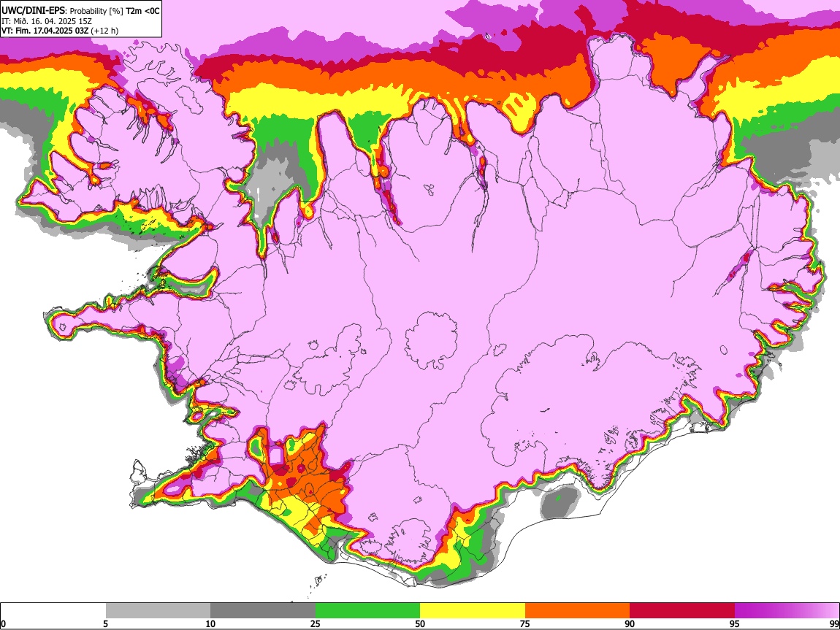Click the yellow 50-75 legend swatch
This screenshot has height=630, width=840.
point(473,610)
